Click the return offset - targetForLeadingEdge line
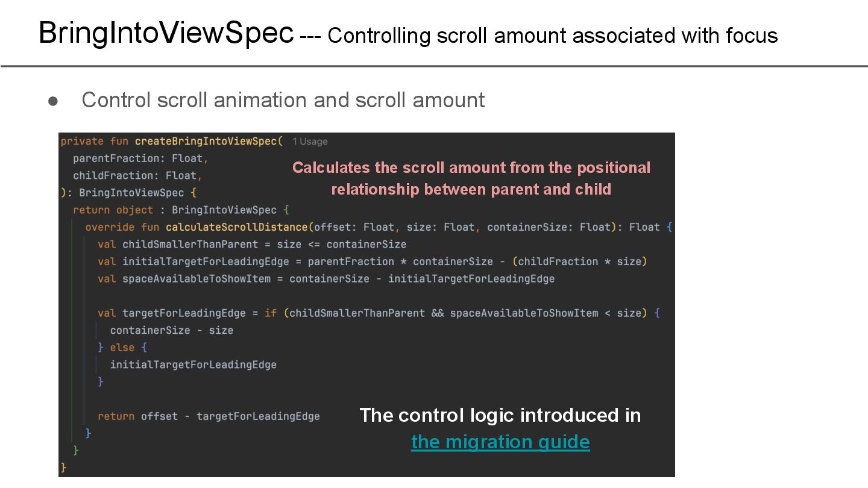 click(209, 416)
